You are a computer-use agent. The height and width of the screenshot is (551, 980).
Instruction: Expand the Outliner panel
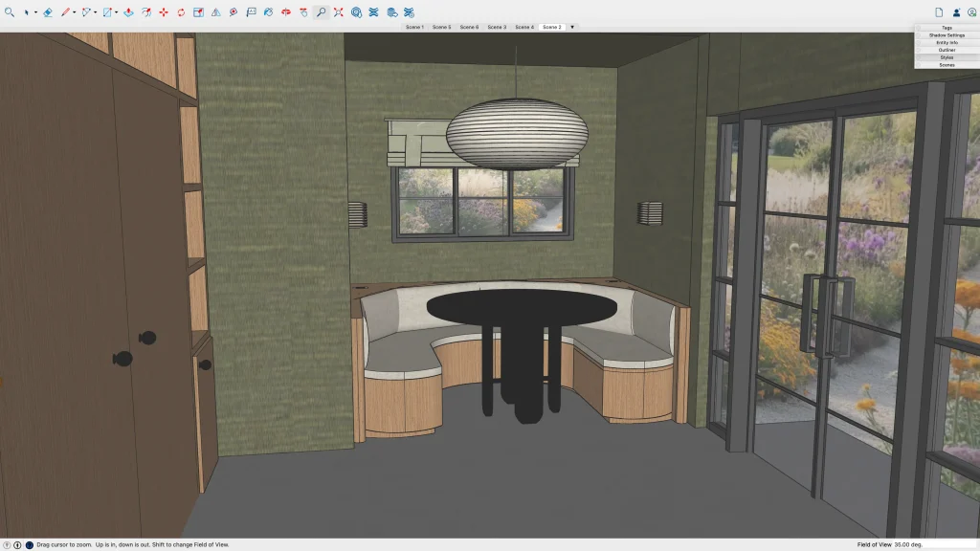947,50
